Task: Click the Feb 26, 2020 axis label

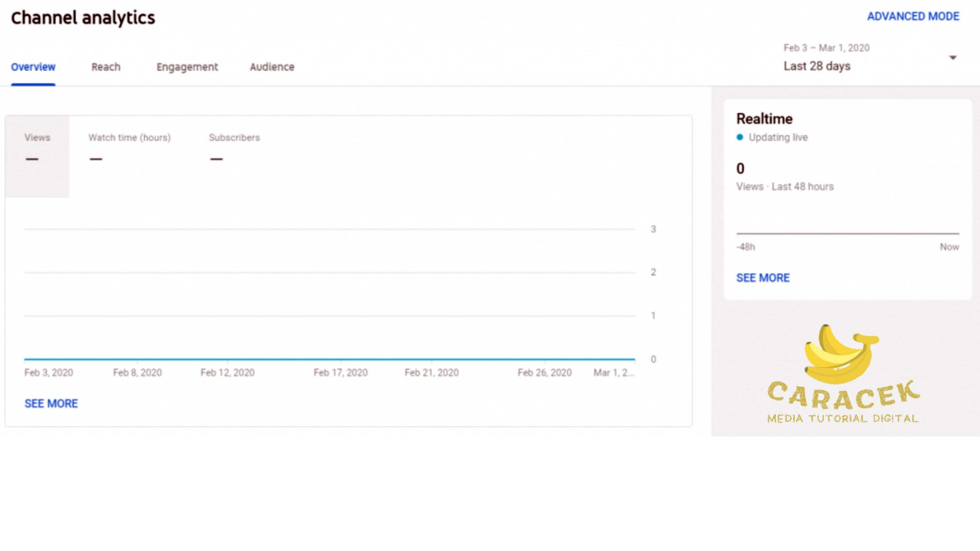Action: [544, 373]
